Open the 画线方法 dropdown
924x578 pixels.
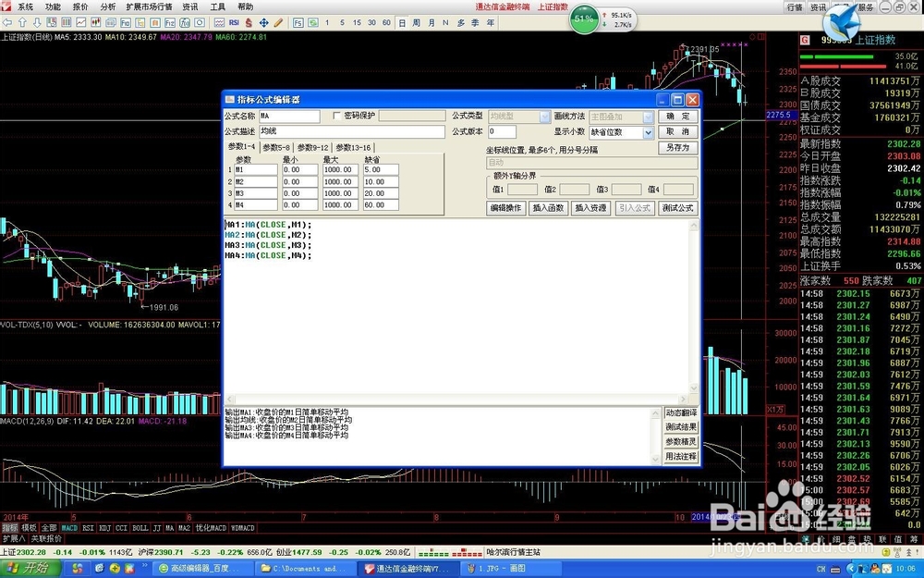[x=649, y=117]
